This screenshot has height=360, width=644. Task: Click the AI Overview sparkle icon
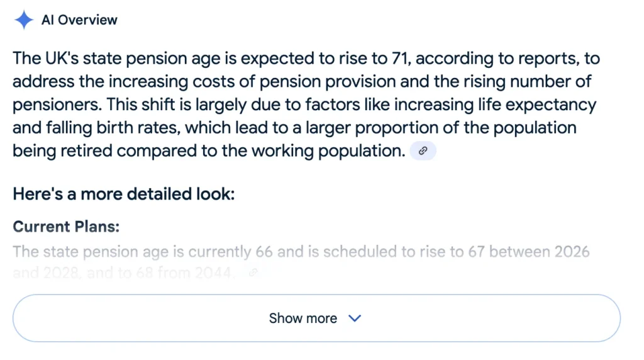tap(24, 20)
